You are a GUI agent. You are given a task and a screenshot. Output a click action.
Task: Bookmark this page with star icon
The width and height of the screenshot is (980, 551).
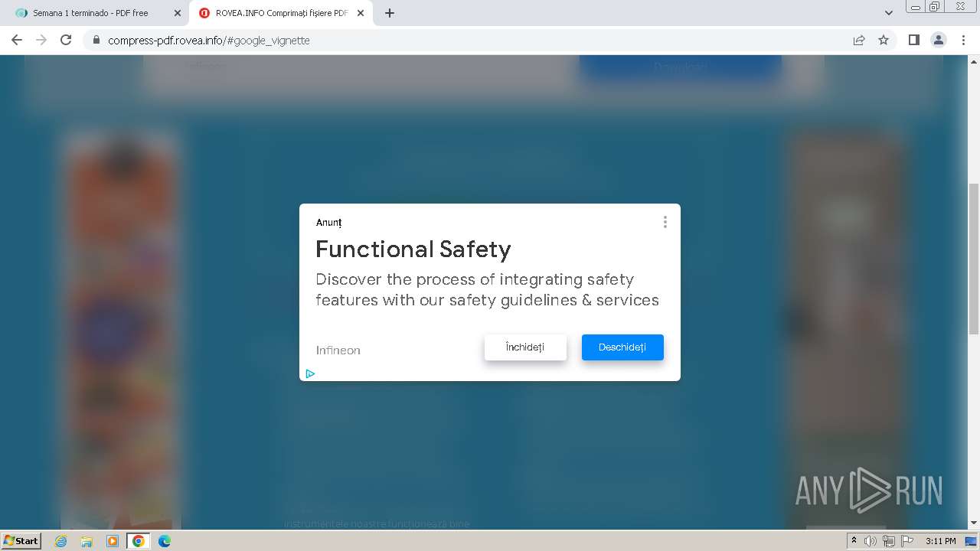click(x=884, y=40)
